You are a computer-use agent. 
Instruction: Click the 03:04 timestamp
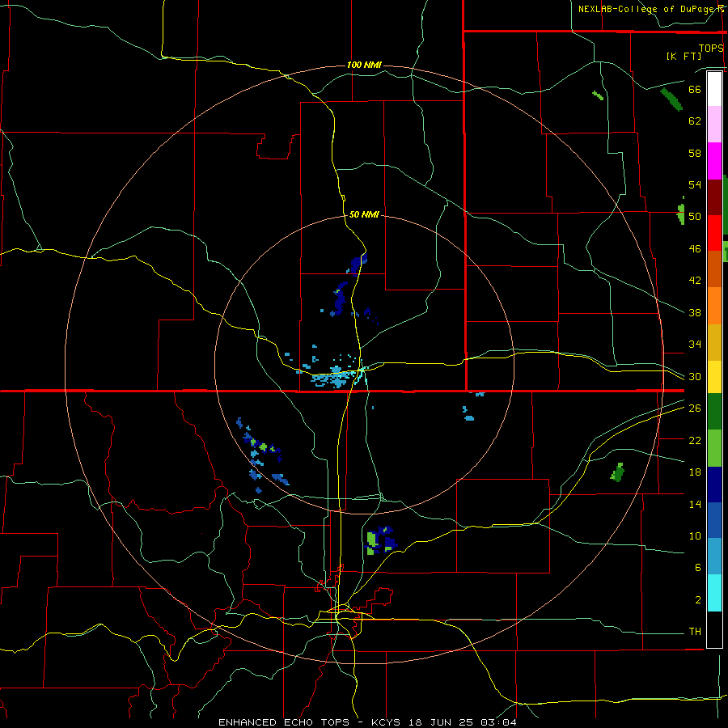(498, 722)
